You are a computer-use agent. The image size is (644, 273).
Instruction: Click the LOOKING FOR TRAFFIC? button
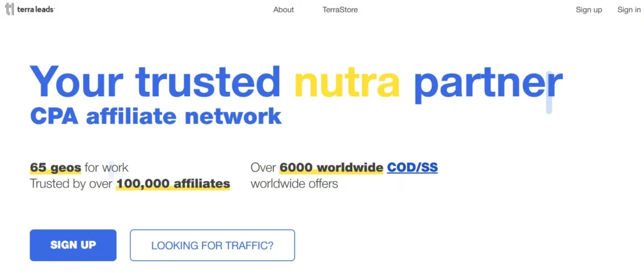213,245
